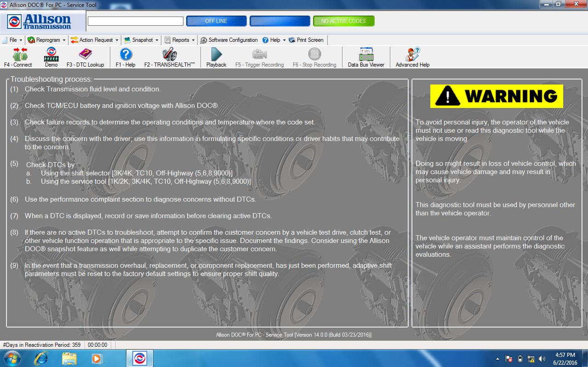
Task: Click "#Days in Reactivation Period: 359" status
Action: [42, 345]
